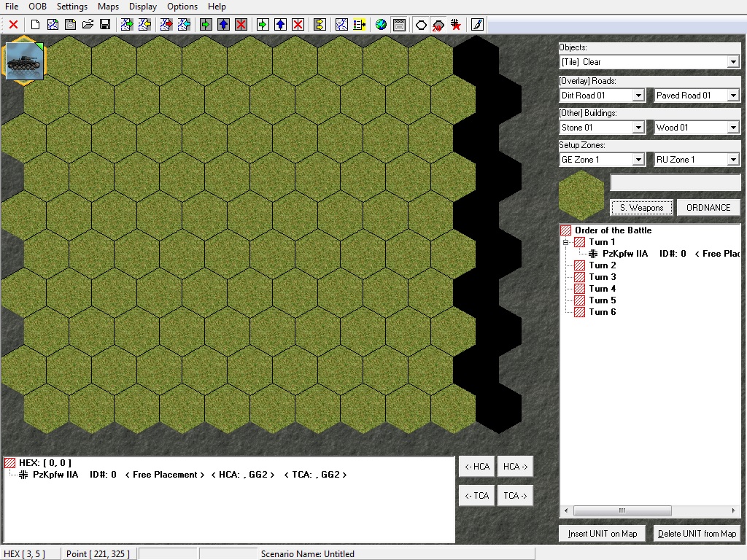747x560 pixels.
Task: Click the white box green right-arrow icon
Action: click(263, 24)
